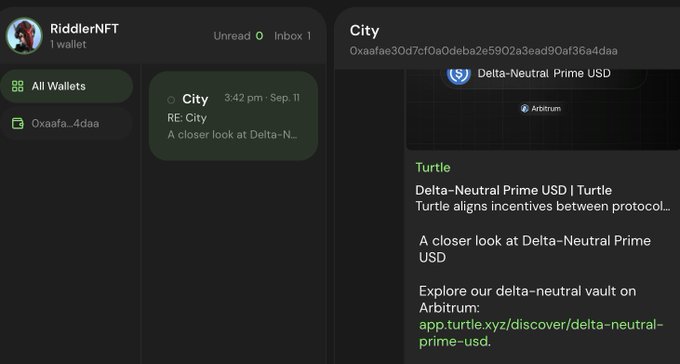
Task: Toggle the read status circle on City message
Action: pyautogui.click(x=171, y=100)
